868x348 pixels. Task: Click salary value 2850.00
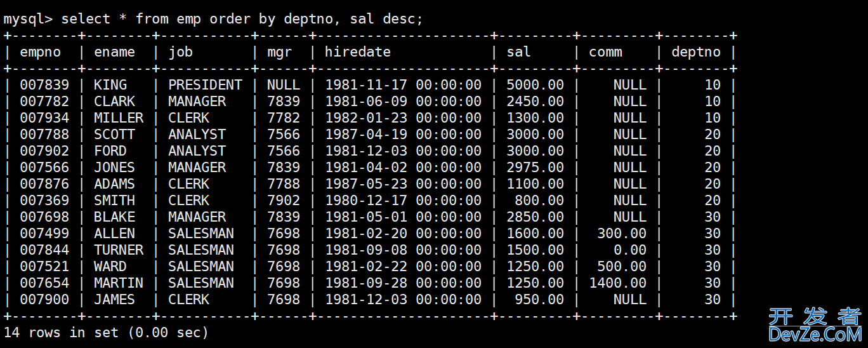tap(535, 217)
